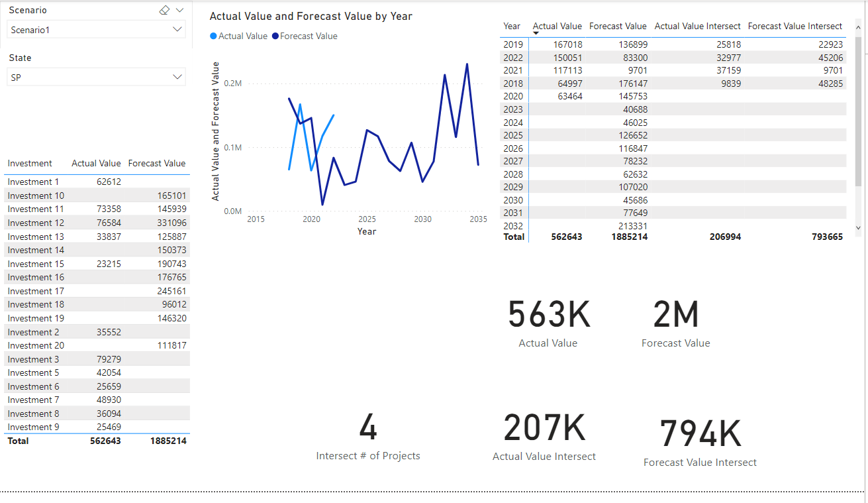
Task: Click the Forecast Value Intersect column header
Action: point(795,27)
